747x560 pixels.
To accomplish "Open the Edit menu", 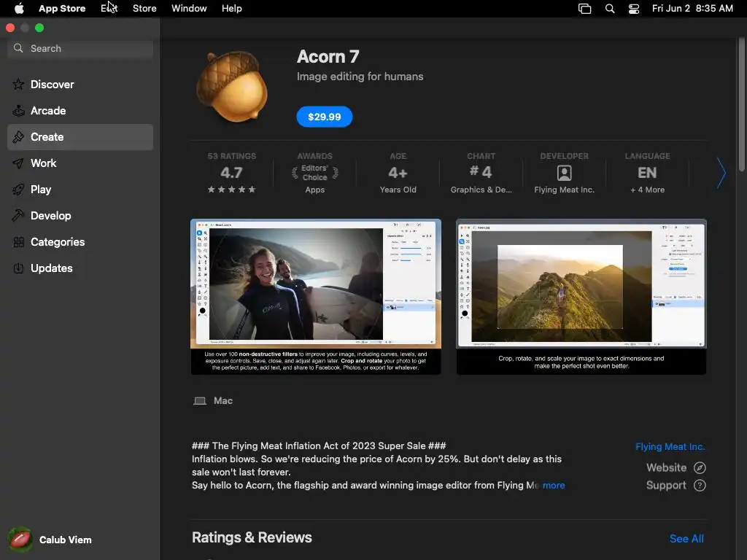I will click(109, 9).
